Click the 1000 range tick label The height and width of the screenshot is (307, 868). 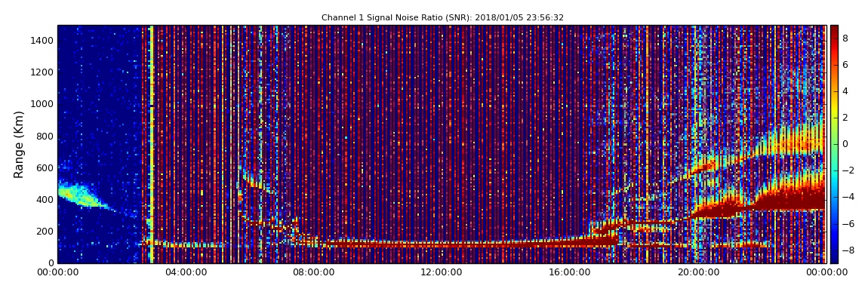click(42, 104)
